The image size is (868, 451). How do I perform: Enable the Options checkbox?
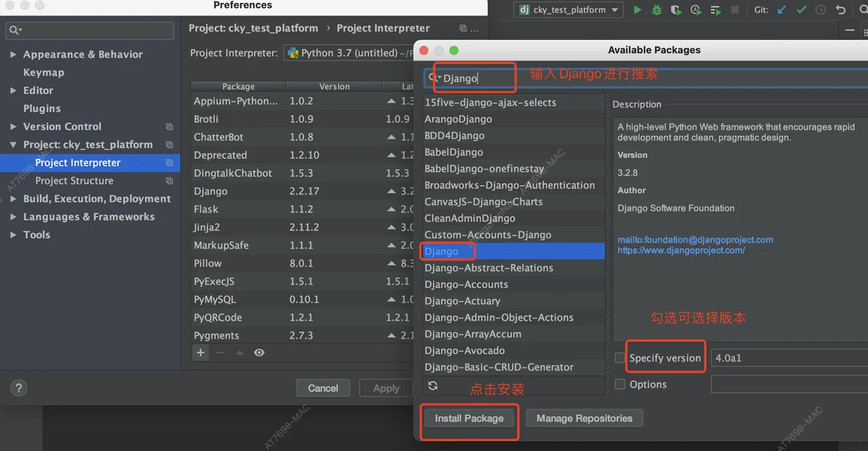pyautogui.click(x=620, y=384)
